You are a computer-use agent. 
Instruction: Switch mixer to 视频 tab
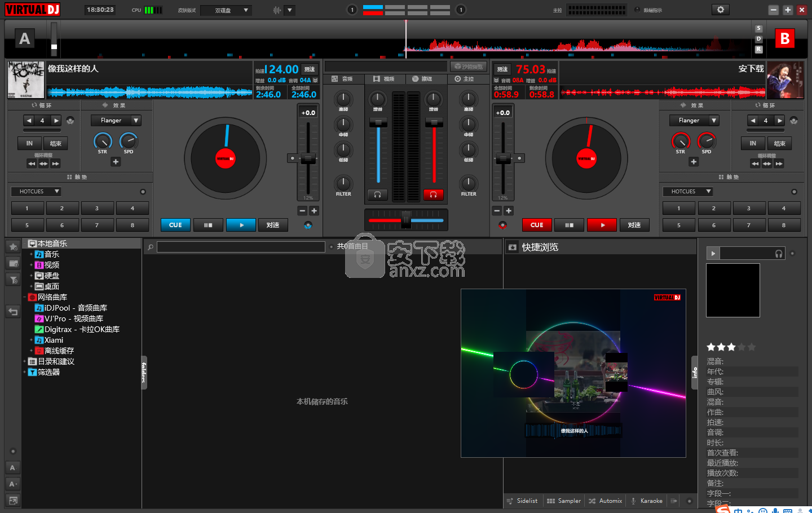click(385, 79)
